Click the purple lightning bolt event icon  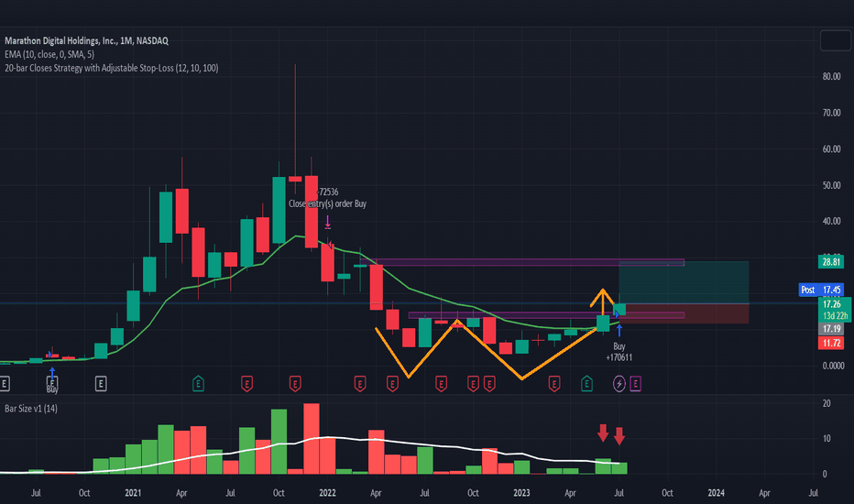(619, 384)
